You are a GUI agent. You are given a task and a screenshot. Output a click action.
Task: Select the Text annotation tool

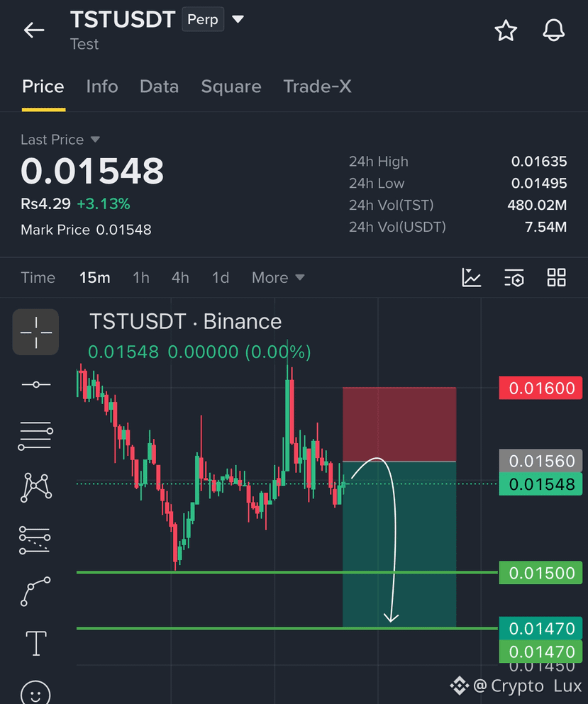click(x=36, y=643)
